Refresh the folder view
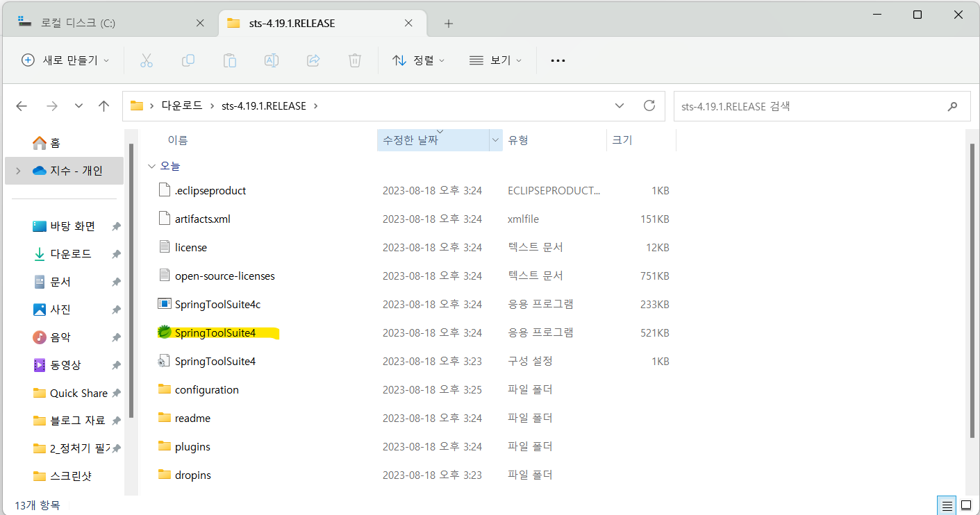980x515 pixels. [x=649, y=105]
